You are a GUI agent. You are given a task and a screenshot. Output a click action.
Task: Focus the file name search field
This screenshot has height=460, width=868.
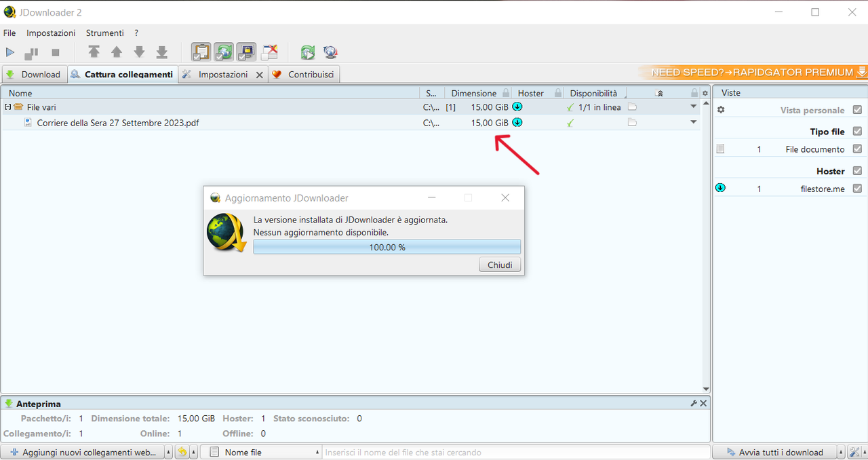tap(516, 452)
